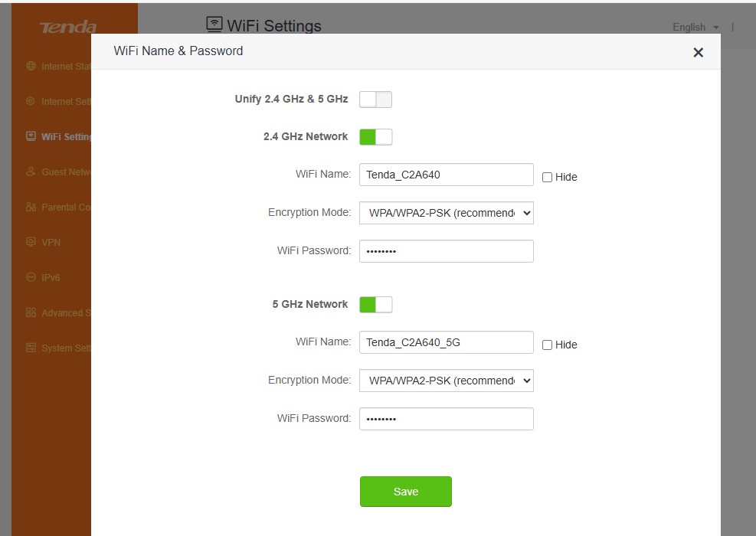Expand the English language selector
The width and height of the screenshot is (756, 536).
pos(695,27)
